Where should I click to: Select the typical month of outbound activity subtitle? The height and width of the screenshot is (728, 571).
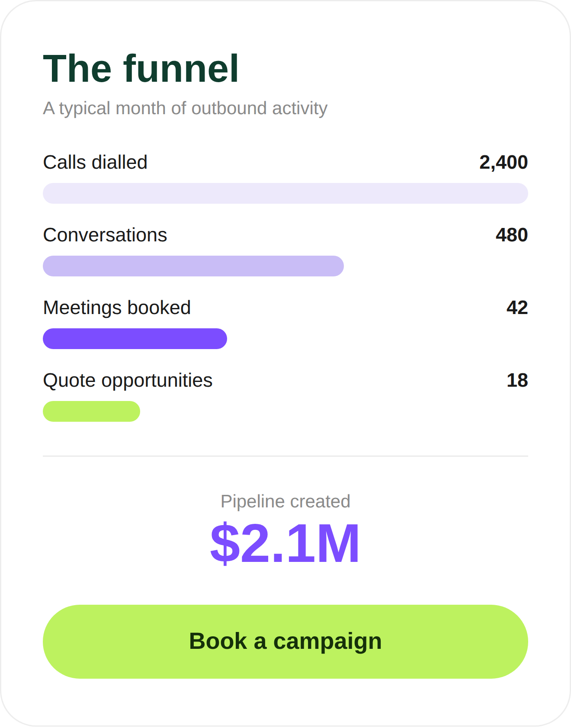[185, 108]
